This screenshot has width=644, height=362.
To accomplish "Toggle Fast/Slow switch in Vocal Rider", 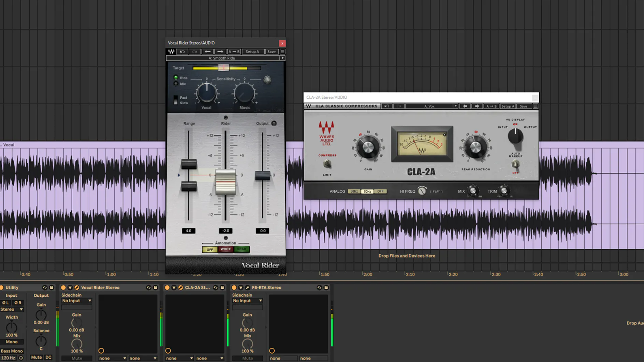I will (176, 100).
